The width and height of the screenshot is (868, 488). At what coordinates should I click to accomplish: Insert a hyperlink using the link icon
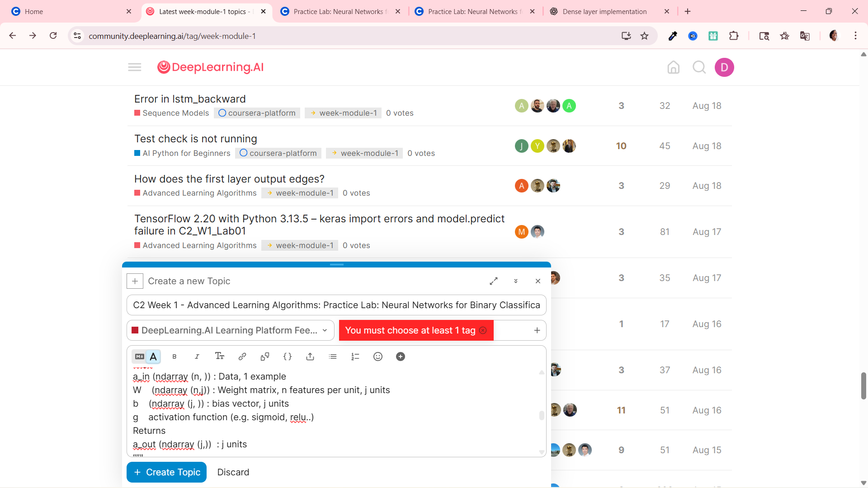click(x=242, y=357)
